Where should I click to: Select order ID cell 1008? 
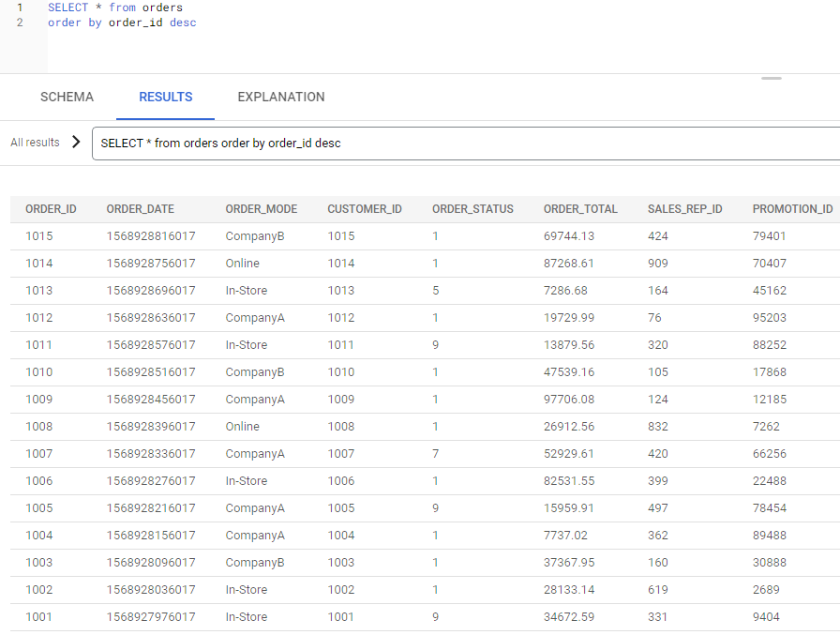pos(39,427)
